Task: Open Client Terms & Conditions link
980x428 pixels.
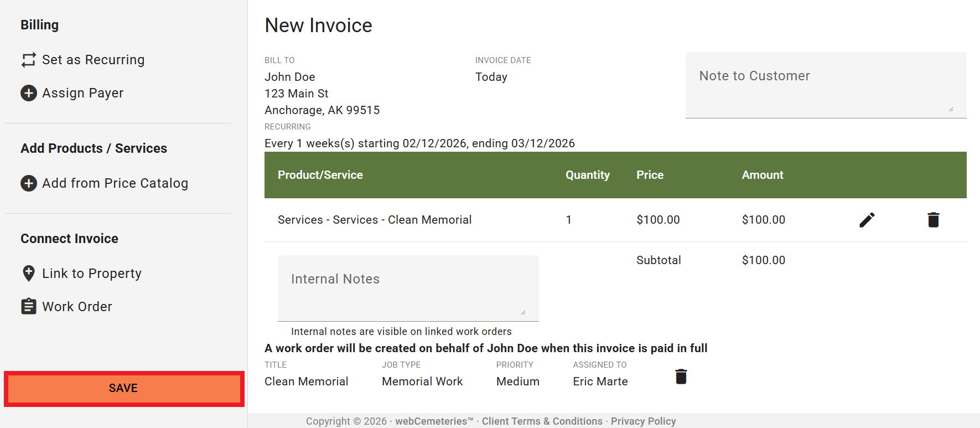Action: tap(542, 421)
